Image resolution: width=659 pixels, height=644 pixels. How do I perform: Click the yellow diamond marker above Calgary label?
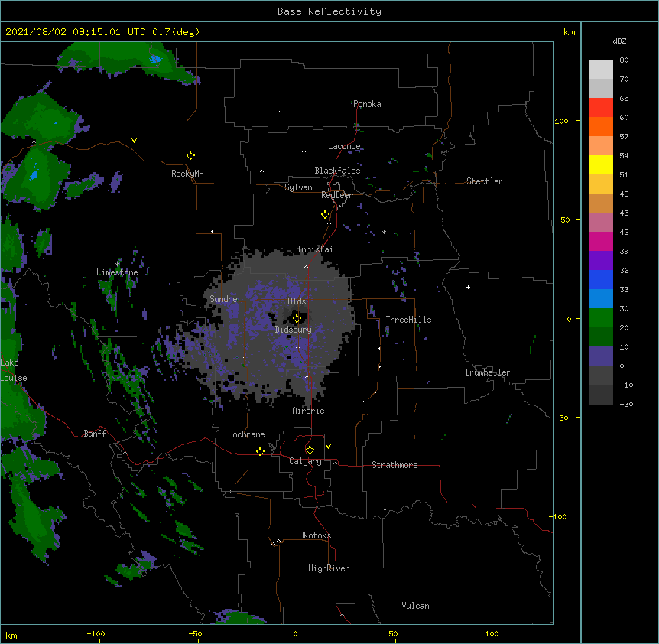[x=310, y=450]
